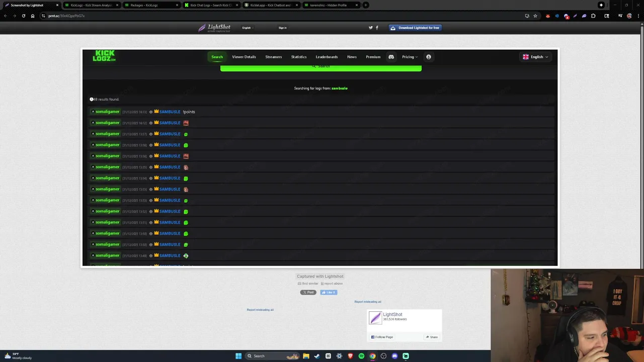This screenshot has width=644, height=362.
Task: Select Search in KickLogz navbar
Action: [x=217, y=57]
